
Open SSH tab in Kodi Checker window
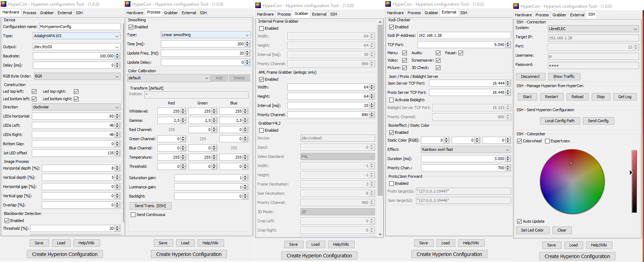click(x=463, y=13)
